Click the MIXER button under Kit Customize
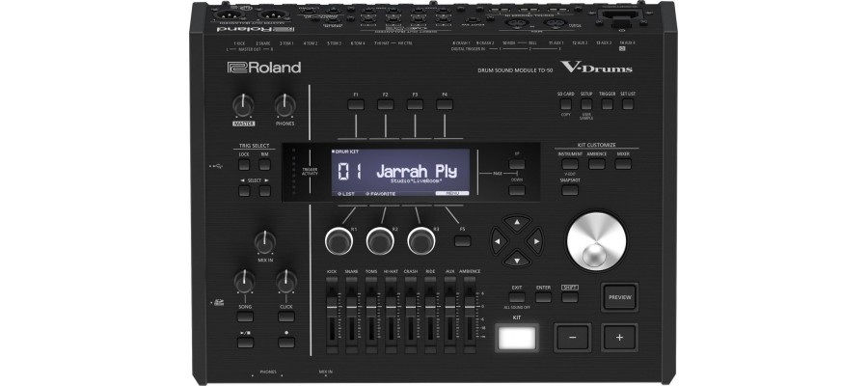The height and width of the screenshot is (386, 868). [x=623, y=164]
